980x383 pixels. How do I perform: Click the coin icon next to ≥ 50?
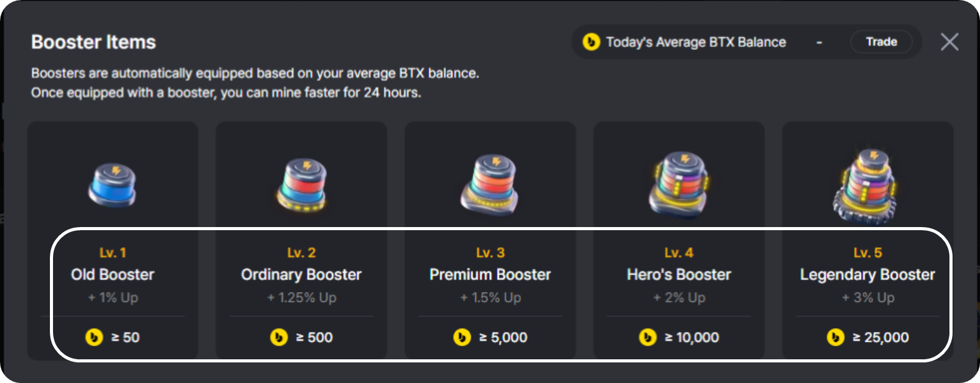(94, 337)
